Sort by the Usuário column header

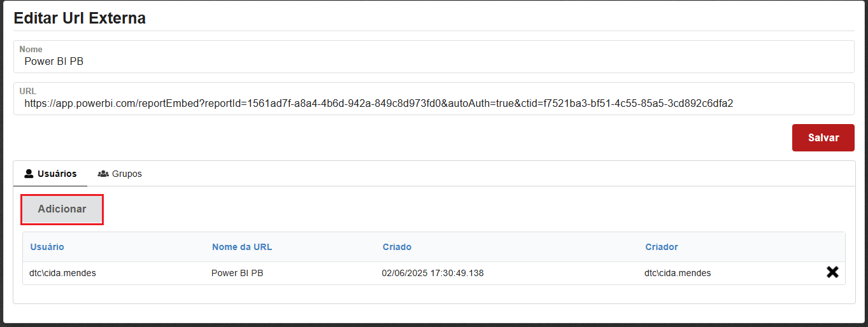click(47, 247)
